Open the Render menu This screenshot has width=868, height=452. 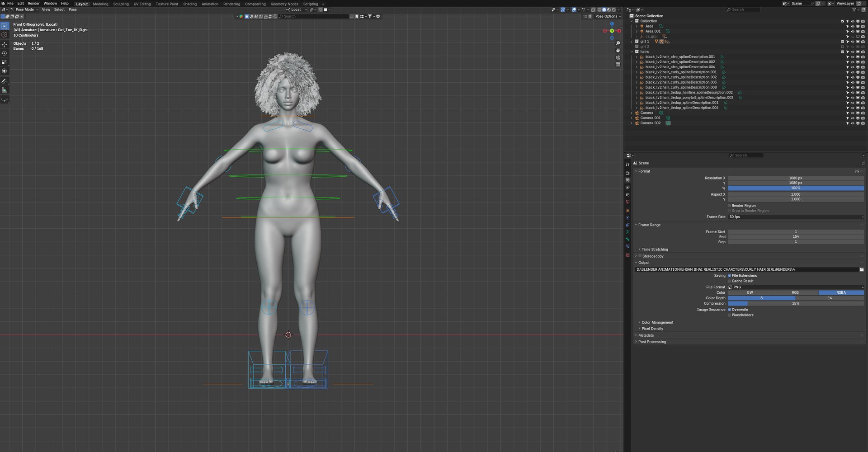33,4
